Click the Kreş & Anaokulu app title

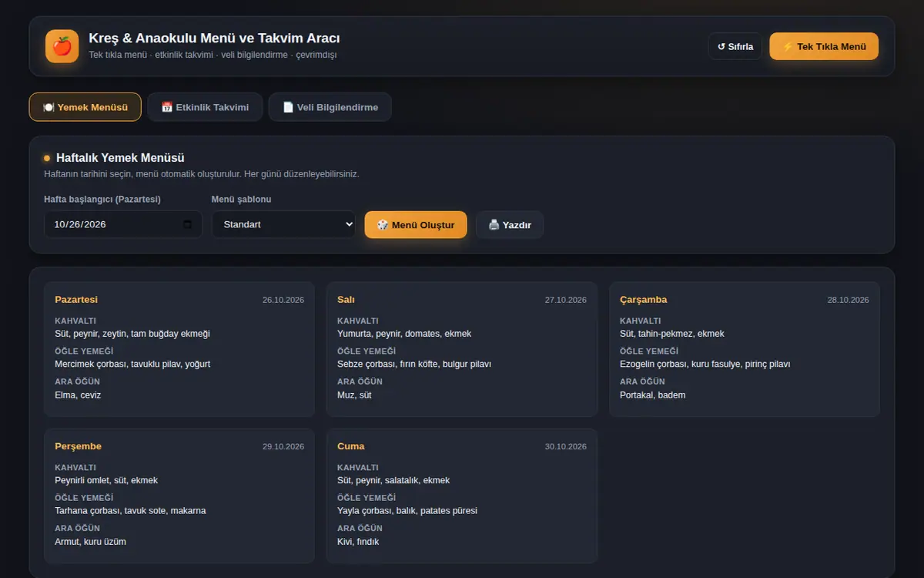tap(214, 38)
